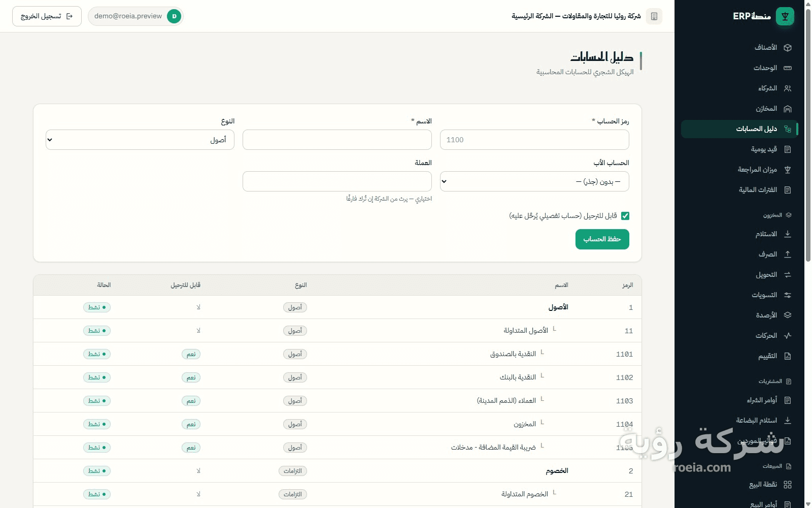The width and height of the screenshot is (812, 508).
Task: Click the التسويات sliders icon
Action: click(x=788, y=295)
